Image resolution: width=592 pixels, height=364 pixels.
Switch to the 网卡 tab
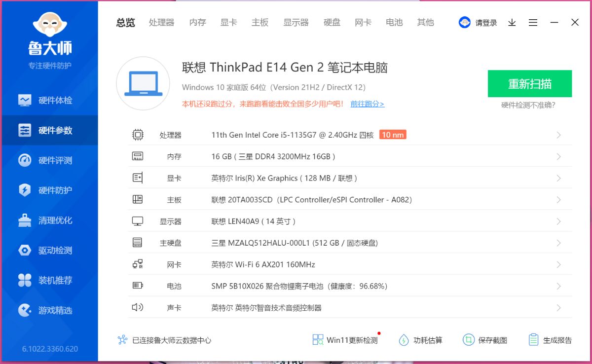coord(363,22)
